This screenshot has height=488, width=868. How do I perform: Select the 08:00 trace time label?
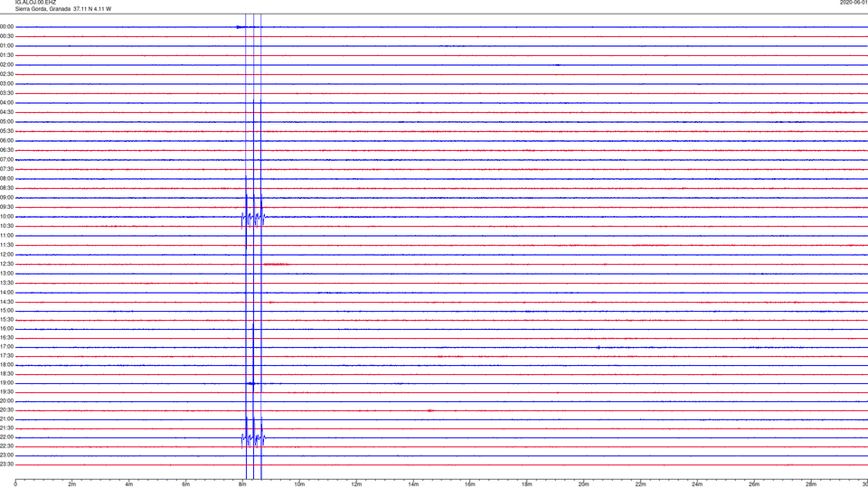6,178
